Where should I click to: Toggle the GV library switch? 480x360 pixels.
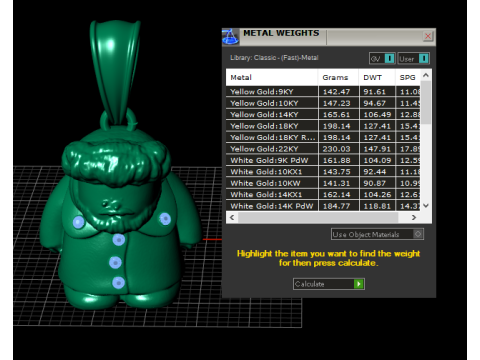382,59
